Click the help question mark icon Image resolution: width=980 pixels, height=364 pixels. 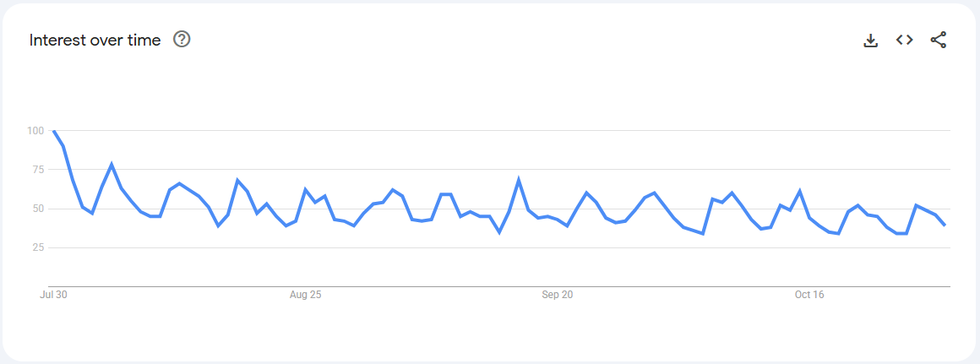[182, 39]
